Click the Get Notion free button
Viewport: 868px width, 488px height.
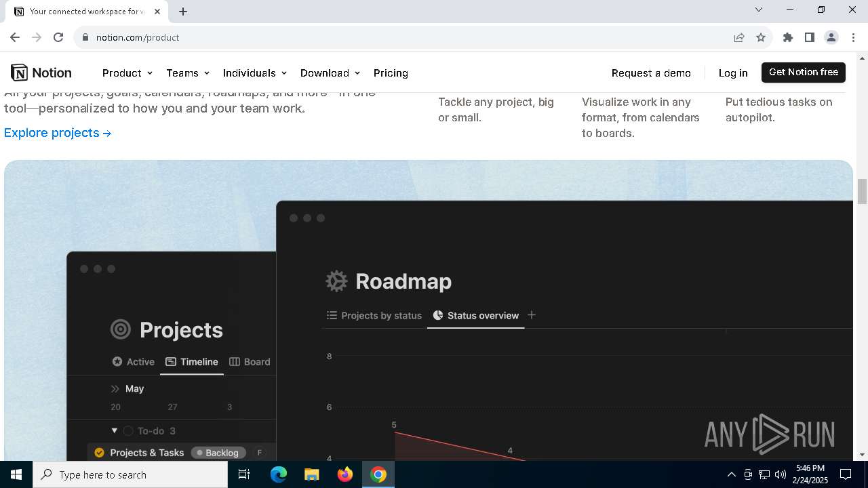804,72
